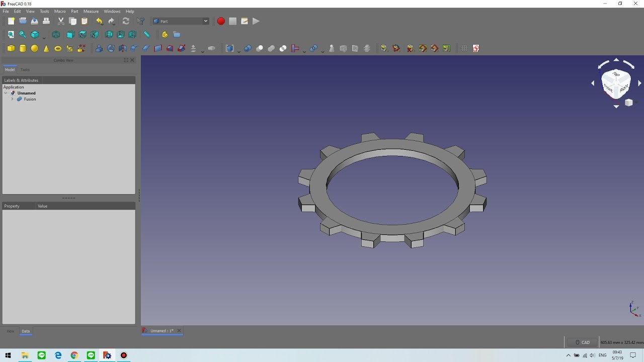The image size is (644, 362).
Task: Open Chrome from the Windows taskbar
Action: click(x=74, y=355)
